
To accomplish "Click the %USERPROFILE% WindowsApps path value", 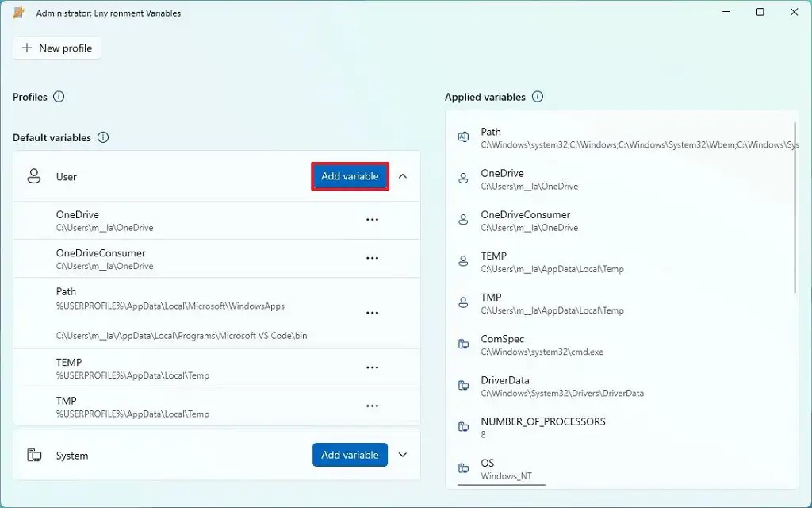I will [x=170, y=306].
